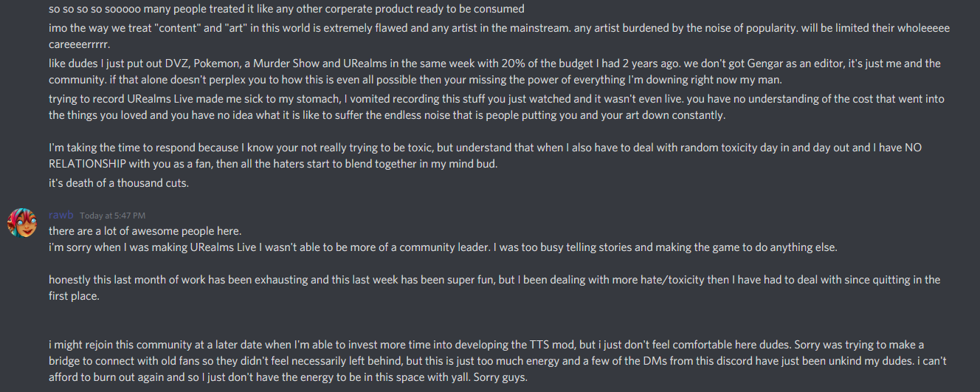Click the 'i'm sorry when I was making URealms' message
Screen dimensions: 980x392
point(444,247)
